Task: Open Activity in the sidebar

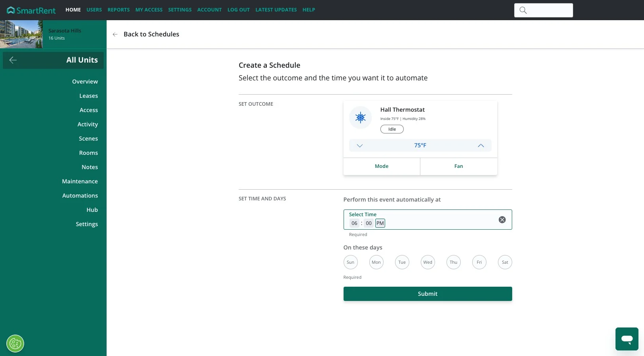Action: click(87, 124)
